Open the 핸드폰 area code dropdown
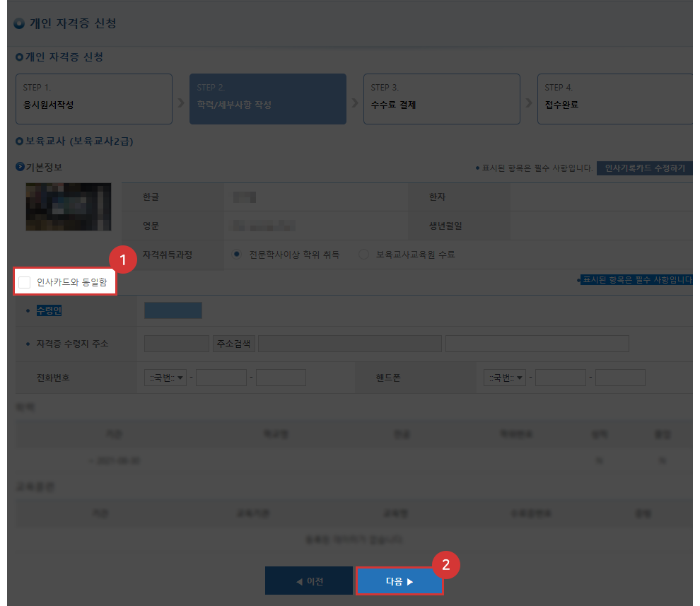Image resolution: width=700 pixels, height=606 pixels. (505, 377)
